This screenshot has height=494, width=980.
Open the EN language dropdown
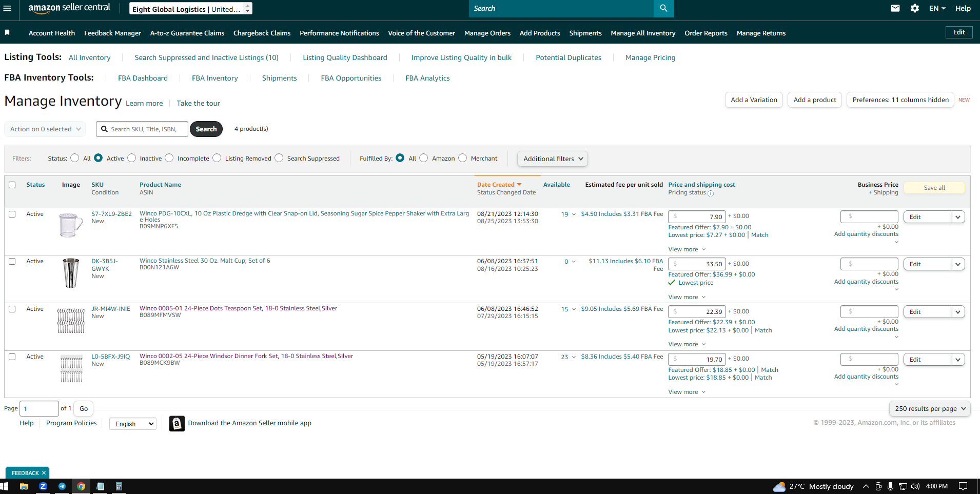[937, 8]
